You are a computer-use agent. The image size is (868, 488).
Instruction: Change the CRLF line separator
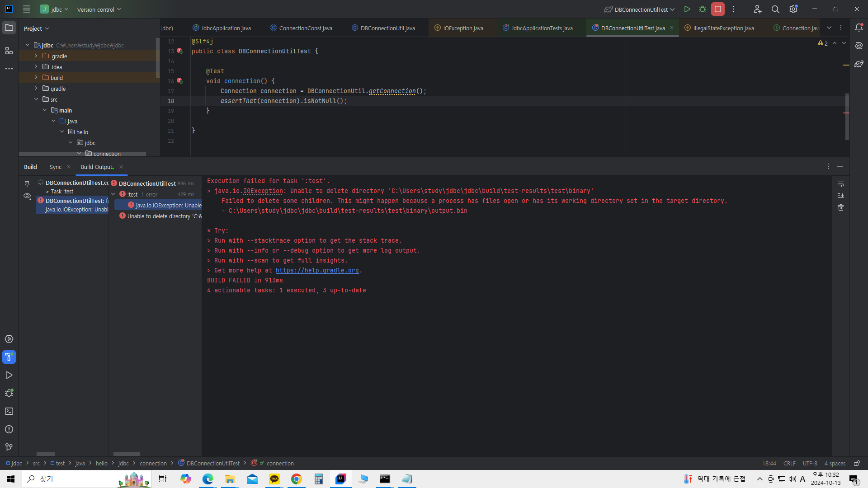(x=789, y=463)
